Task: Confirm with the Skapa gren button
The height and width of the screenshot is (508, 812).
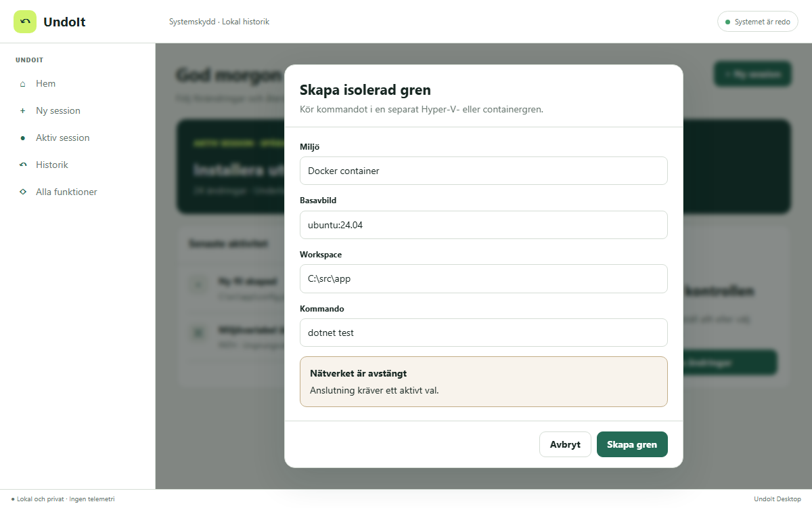Action: (632, 444)
